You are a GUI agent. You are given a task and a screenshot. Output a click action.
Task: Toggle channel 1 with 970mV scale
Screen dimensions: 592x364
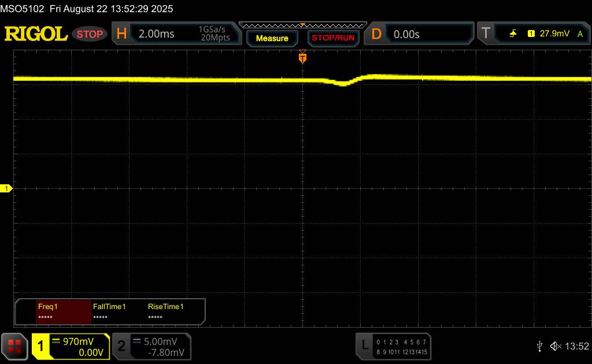pos(71,346)
